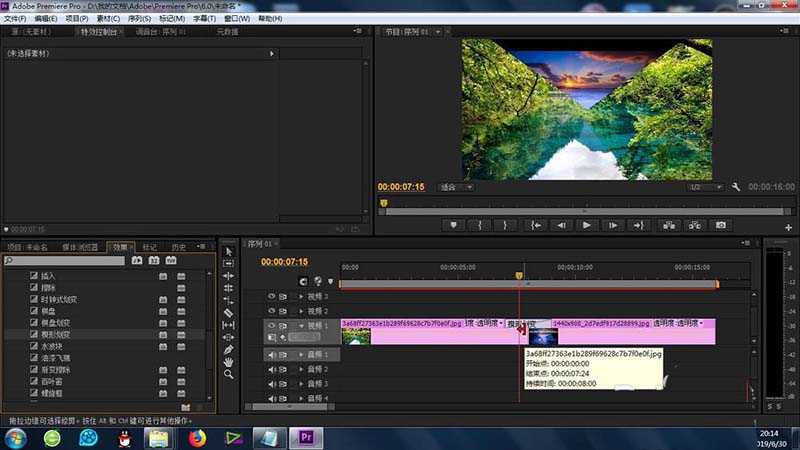
Task: Click the Extract button
Action: pyautogui.click(x=695, y=225)
